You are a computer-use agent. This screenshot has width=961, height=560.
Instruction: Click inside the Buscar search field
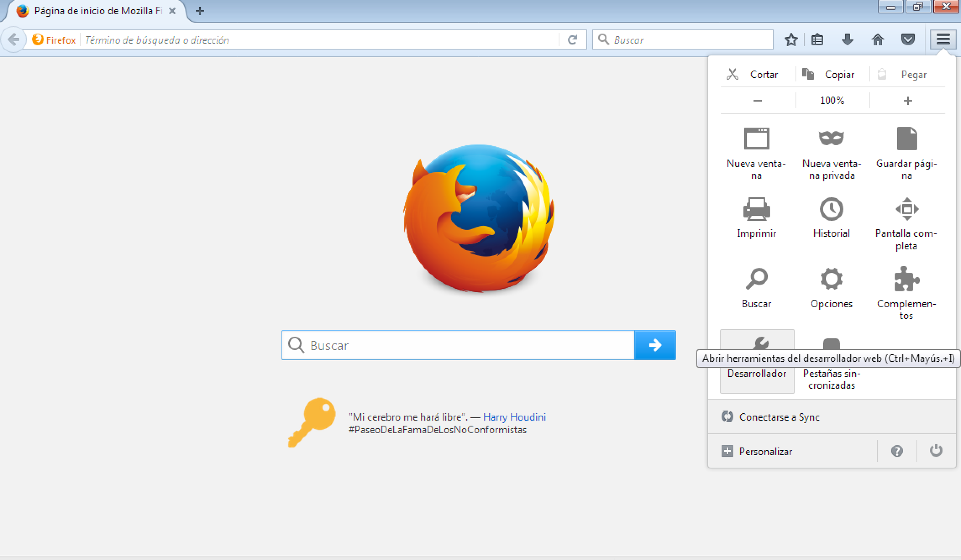458,345
